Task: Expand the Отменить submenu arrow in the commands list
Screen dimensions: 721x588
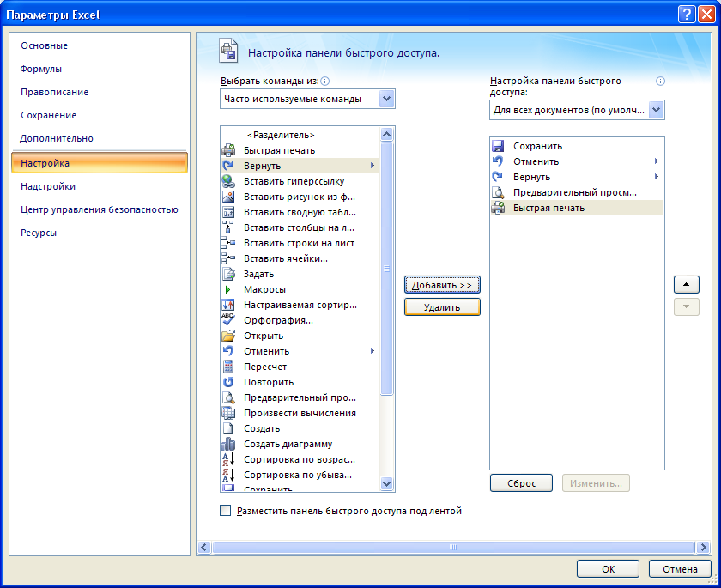Action: tap(373, 351)
